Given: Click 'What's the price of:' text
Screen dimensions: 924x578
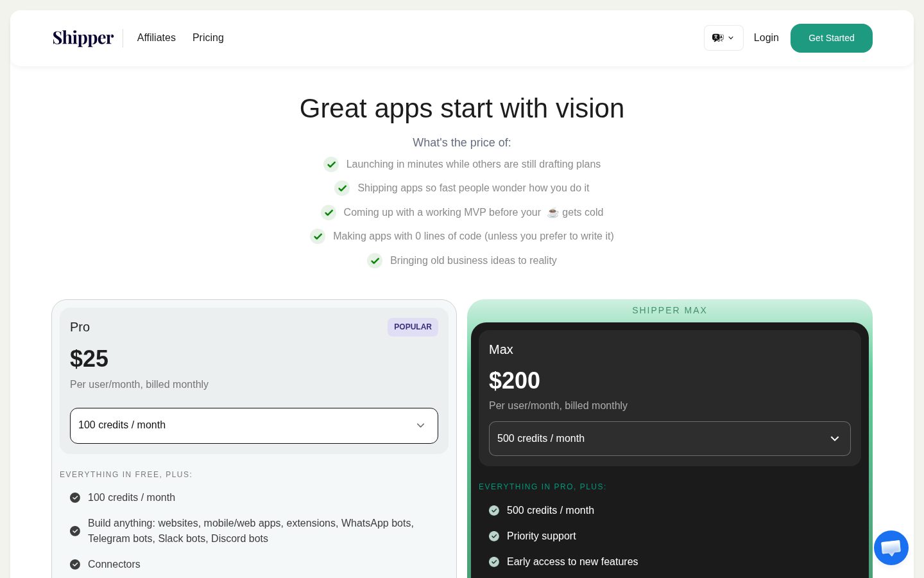Looking at the screenshot, I should click(462, 143).
